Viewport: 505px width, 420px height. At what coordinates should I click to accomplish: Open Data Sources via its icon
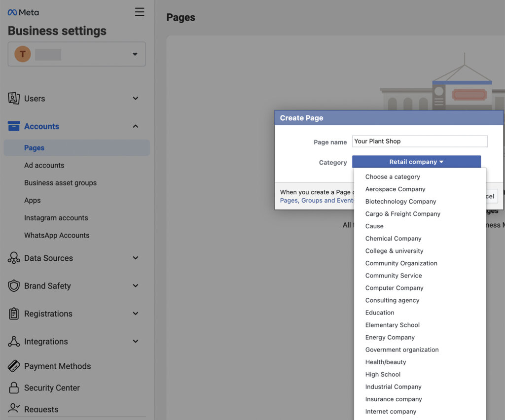click(x=13, y=258)
